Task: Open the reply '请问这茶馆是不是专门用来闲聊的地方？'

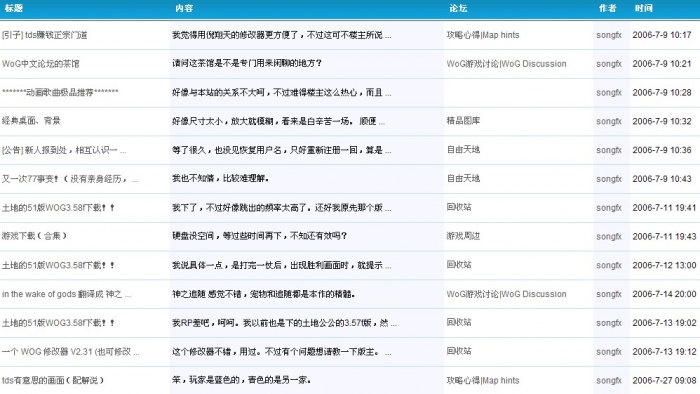Action: tap(247, 63)
